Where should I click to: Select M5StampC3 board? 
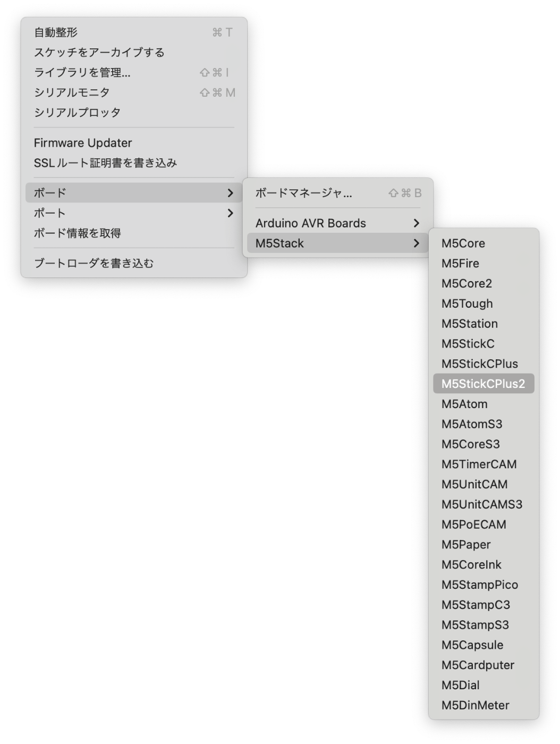coord(483,605)
